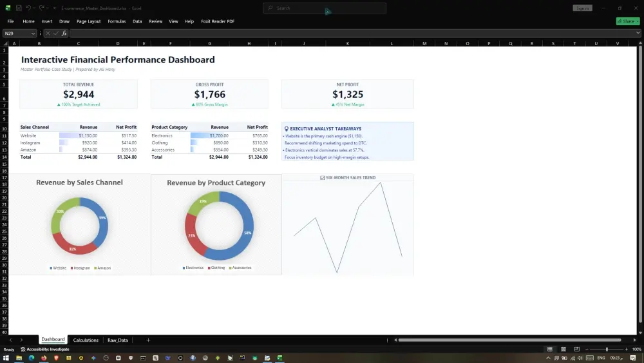Screen dimensions: 644x363
Task: Select column C header
Action: [78, 43]
